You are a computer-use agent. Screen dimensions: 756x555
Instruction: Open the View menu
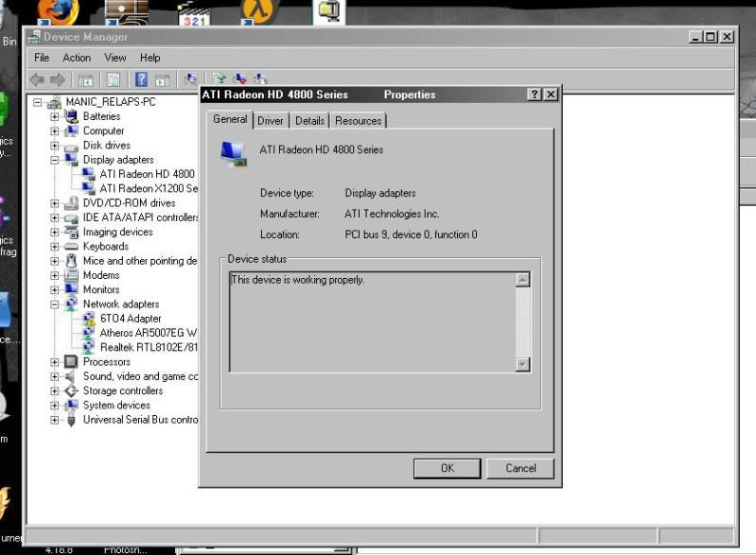click(x=115, y=58)
